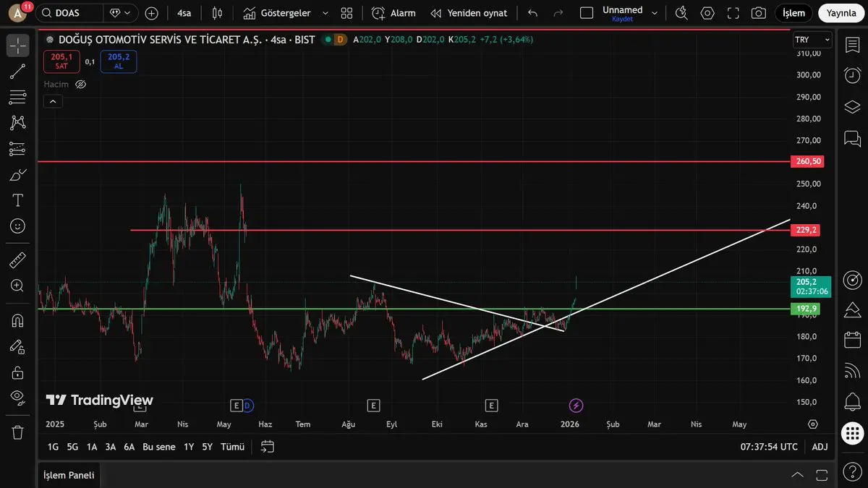The height and width of the screenshot is (488, 868).
Task: Open the emoji icons tool
Action: (x=18, y=226)
